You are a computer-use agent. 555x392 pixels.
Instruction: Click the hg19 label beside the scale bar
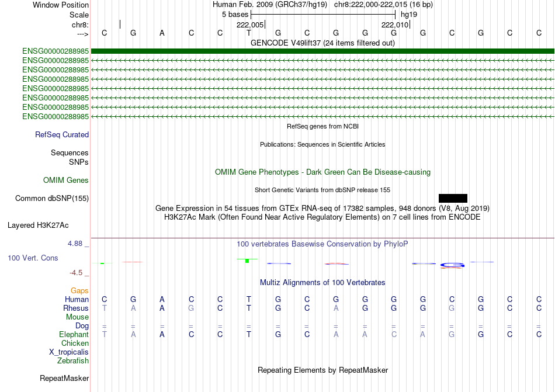pyautogui.click(x=409, y=15)
